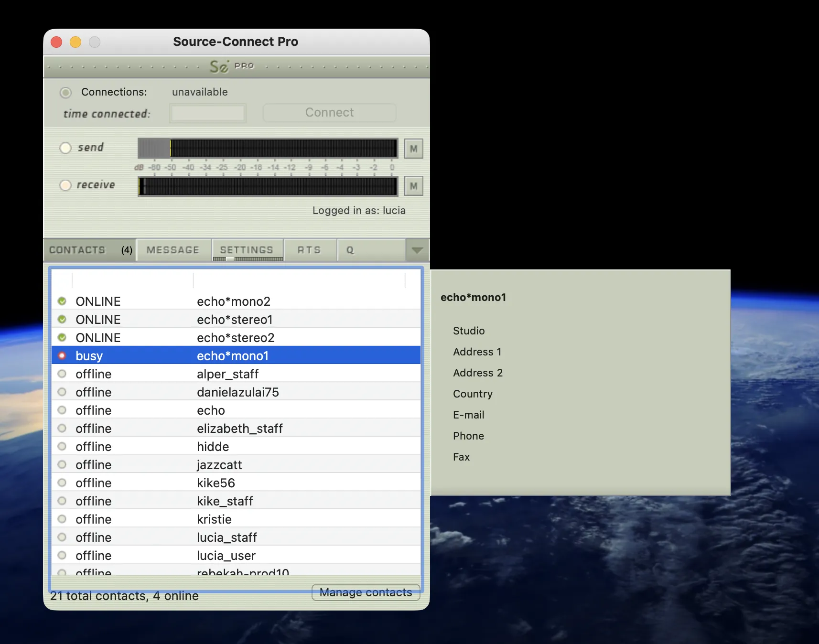Screen dimensions: 819x644
Task: Click the offline status icon for jazzcatt
Action: click(x=62, y=464)
